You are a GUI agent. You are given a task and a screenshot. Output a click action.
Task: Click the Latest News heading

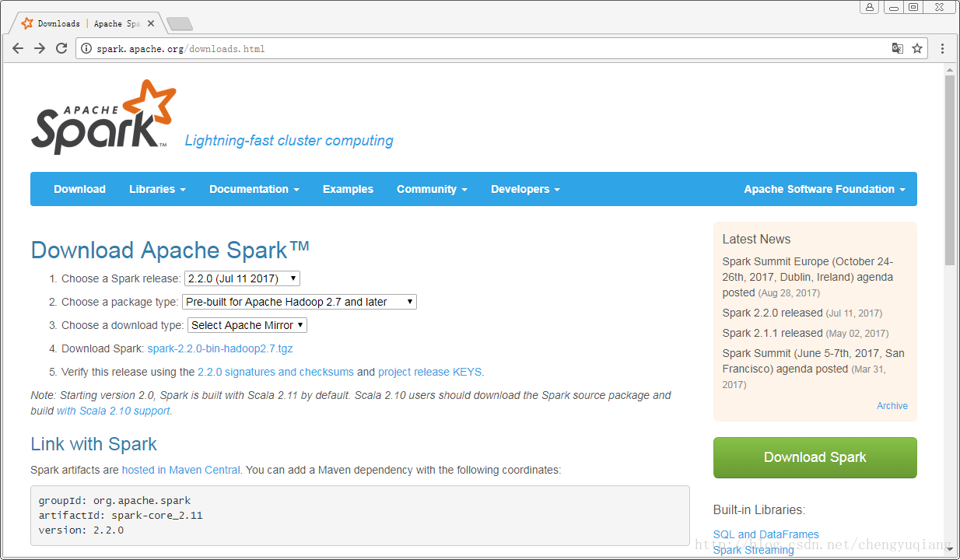click(x=756, y=239)
